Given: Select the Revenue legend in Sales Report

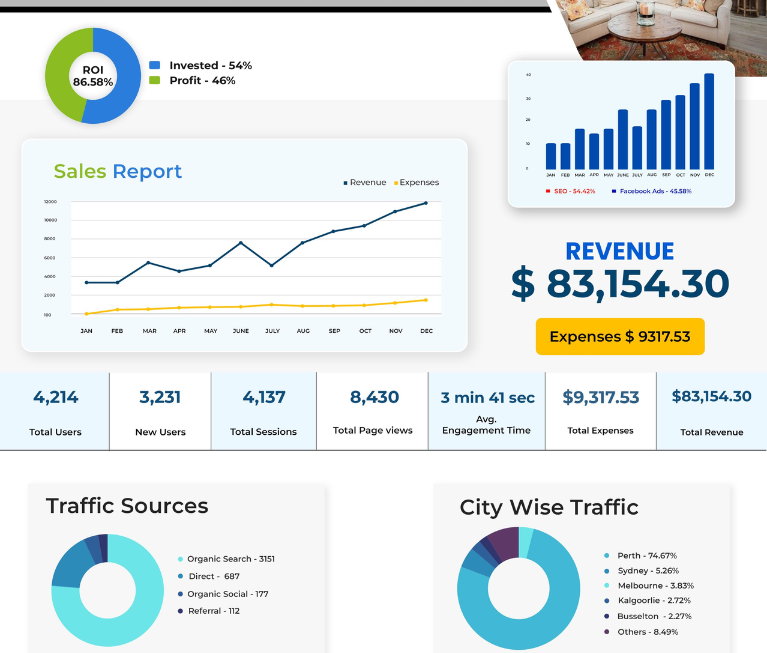Looking at the screenshot, I should [365, 182].
